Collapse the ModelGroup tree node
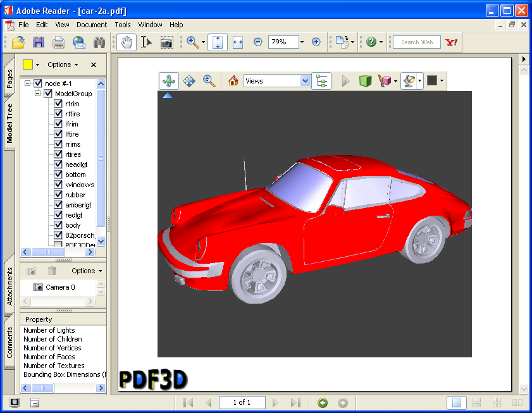This screenshot has height=413, width=532. coord(38,94)
